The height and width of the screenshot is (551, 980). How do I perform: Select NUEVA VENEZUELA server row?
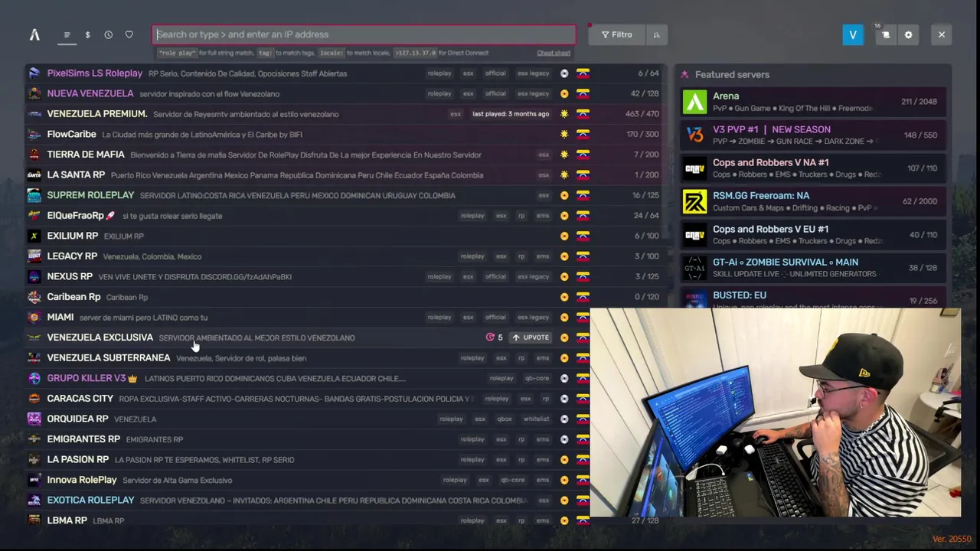345,93
